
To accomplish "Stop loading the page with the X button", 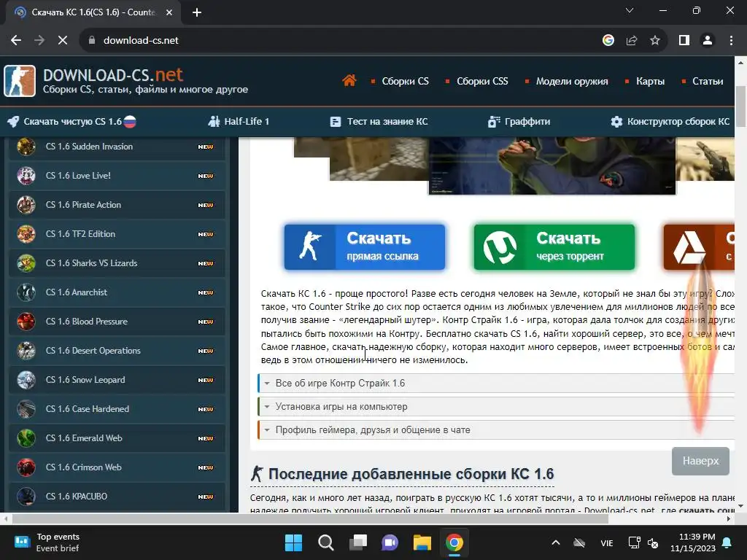I will [63, 41].
